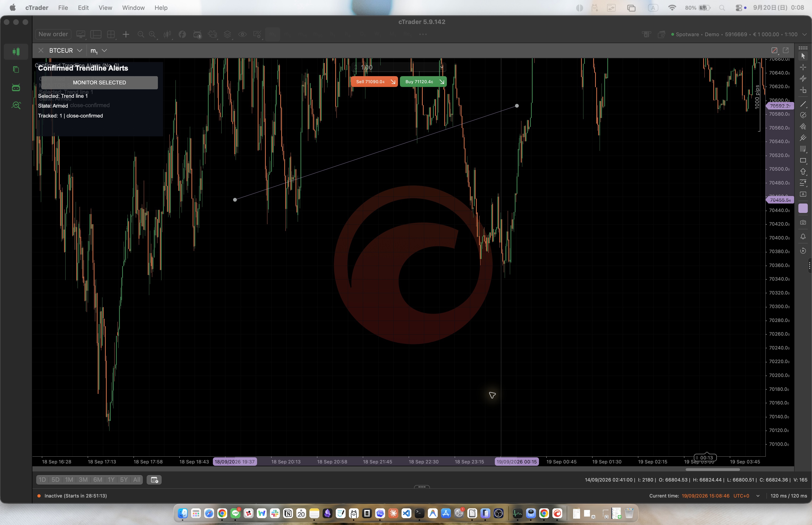This screenshot has width=812, height=525.
Task: Open the Trade section in left sidebar
Action: point(16,51)
